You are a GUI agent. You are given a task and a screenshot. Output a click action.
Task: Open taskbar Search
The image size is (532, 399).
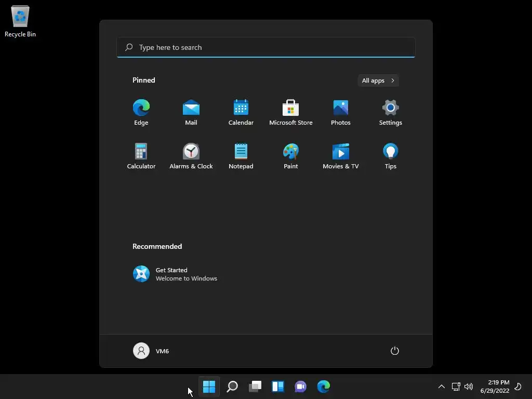click(232, 386)
